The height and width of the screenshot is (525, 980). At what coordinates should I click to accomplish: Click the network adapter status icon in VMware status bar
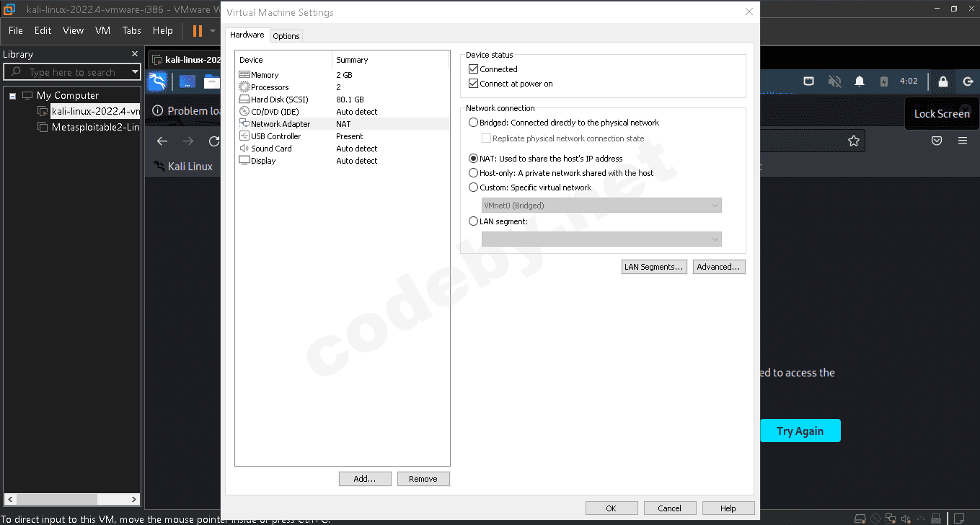coord(891,519)
